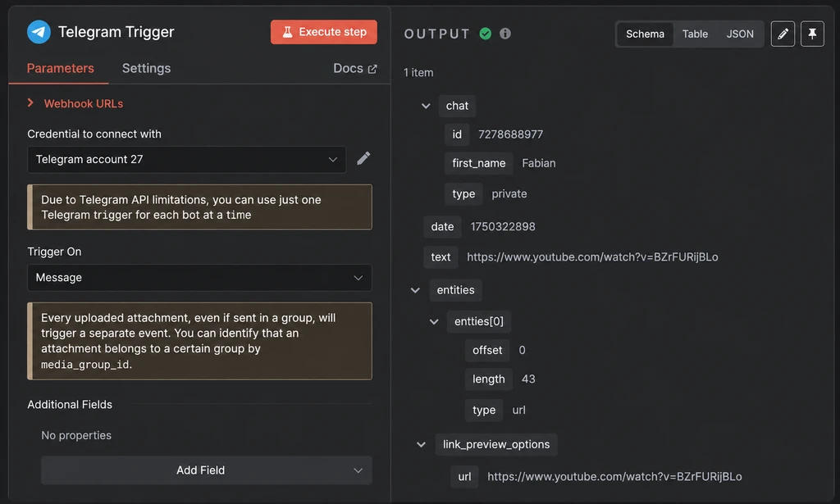Click the offset field key
Screen dimensions: 840x504
[x=487, y=351]
